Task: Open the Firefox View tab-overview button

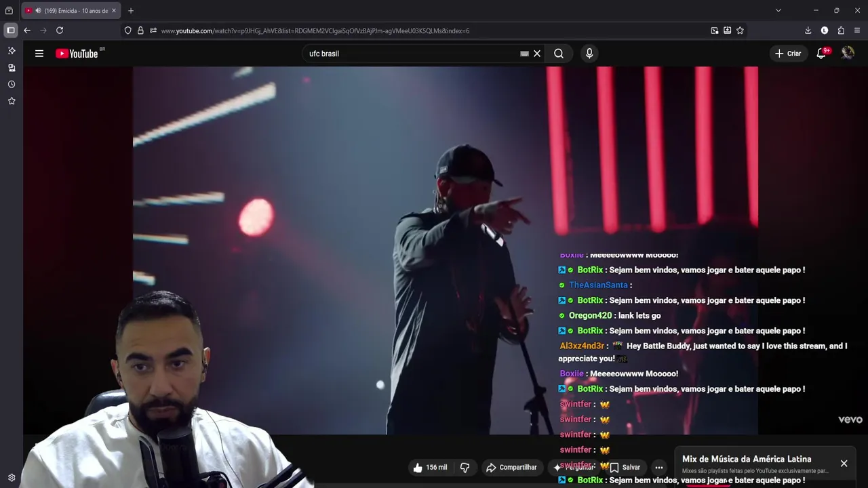Action: tap(9, 11)
